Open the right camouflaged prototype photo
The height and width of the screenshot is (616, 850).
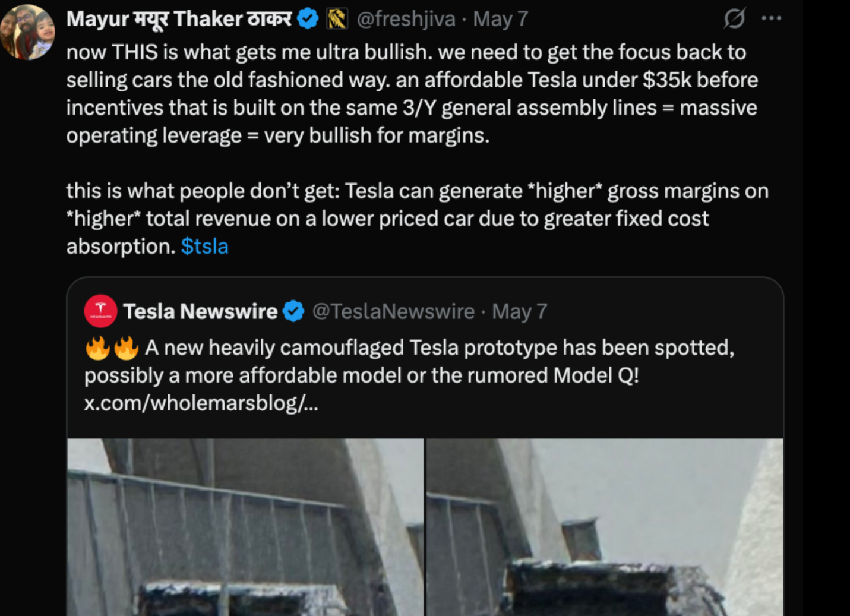[605, 527]
